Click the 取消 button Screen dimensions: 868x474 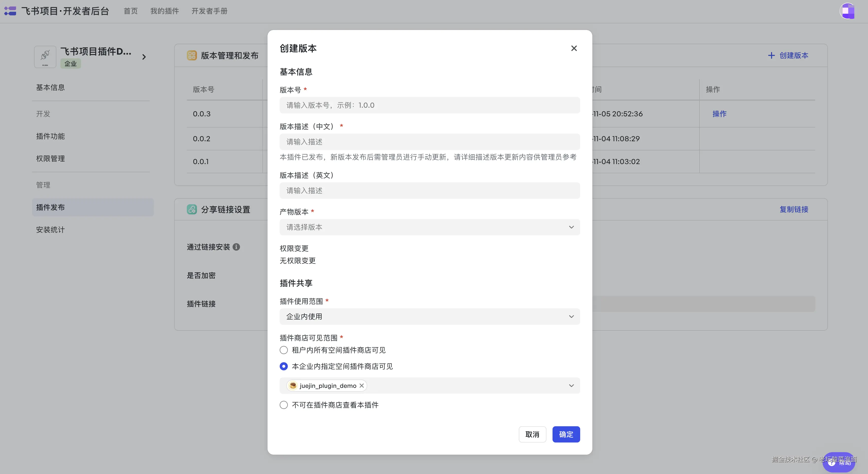coord(532,434)
